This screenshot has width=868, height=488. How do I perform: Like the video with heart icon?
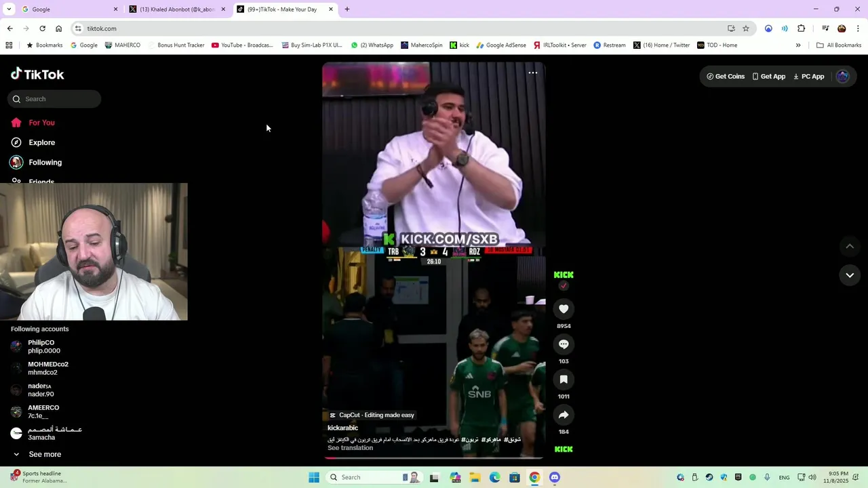564,309
